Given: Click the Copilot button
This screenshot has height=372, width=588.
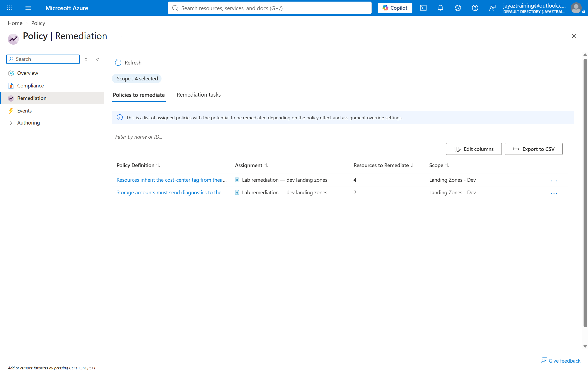Looking at the screenshot, I should [x=395, y=8].
